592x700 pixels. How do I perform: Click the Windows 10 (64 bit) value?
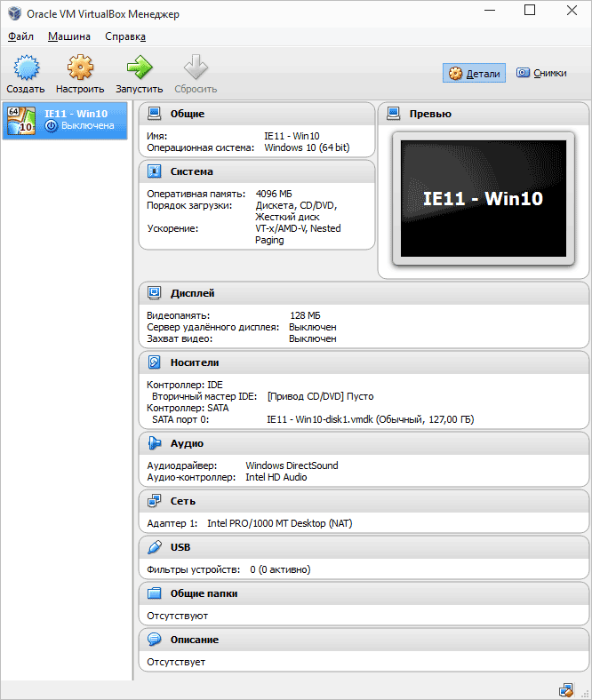(x=307, y=147)
